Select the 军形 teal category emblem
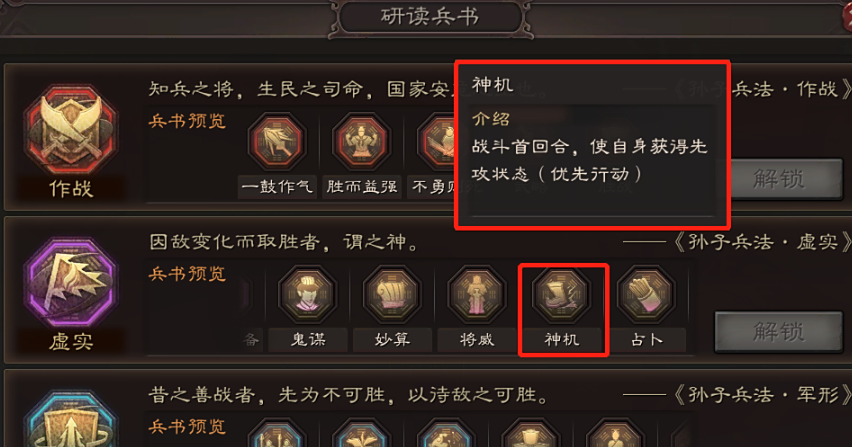The image size is (852, 447). point(71,419)
